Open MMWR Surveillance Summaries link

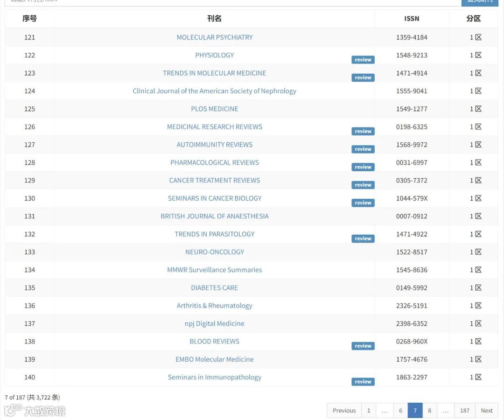pos(214,270)
